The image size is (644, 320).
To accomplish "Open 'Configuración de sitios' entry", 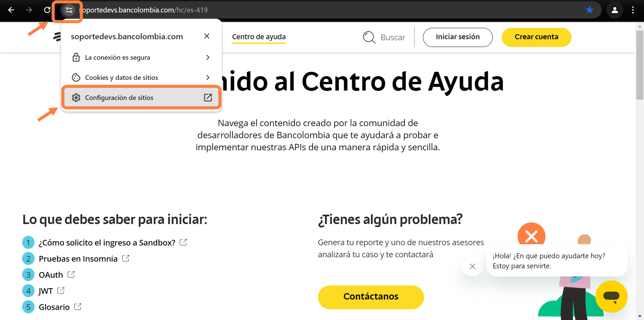I will tap(141, 98).
